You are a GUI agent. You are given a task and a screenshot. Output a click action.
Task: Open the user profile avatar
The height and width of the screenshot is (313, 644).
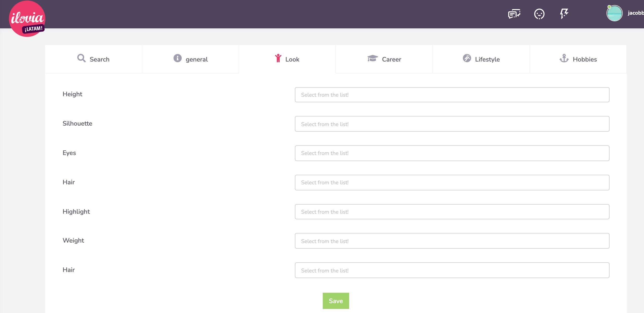(614, 13)
